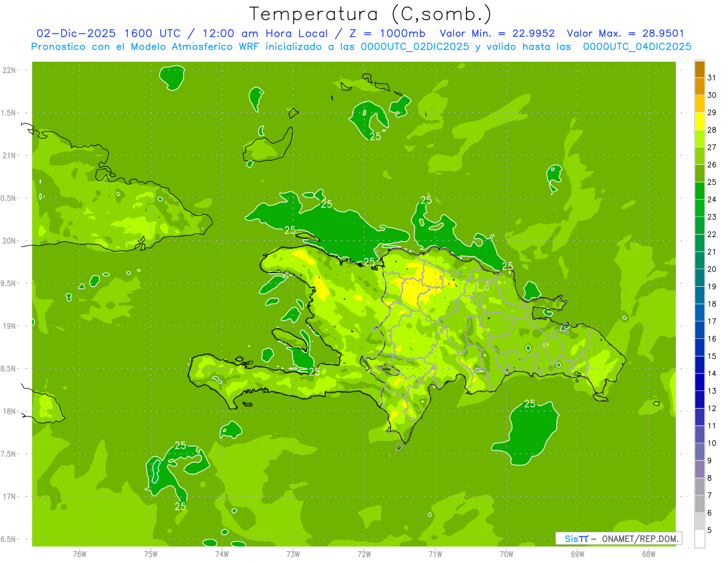Select the '0.5N' latitude tick label
The image size is (728, 562).
[8, 198]
